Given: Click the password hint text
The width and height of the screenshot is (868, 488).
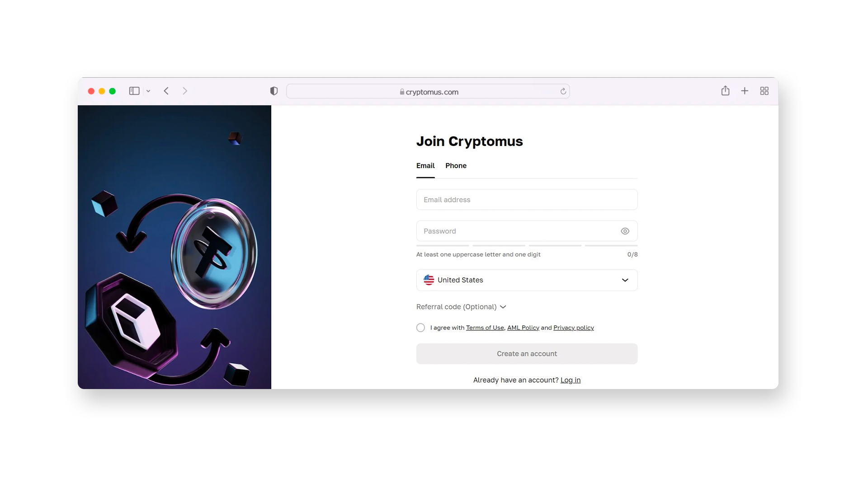Looking at the screenshot, I should click(478, 254).
